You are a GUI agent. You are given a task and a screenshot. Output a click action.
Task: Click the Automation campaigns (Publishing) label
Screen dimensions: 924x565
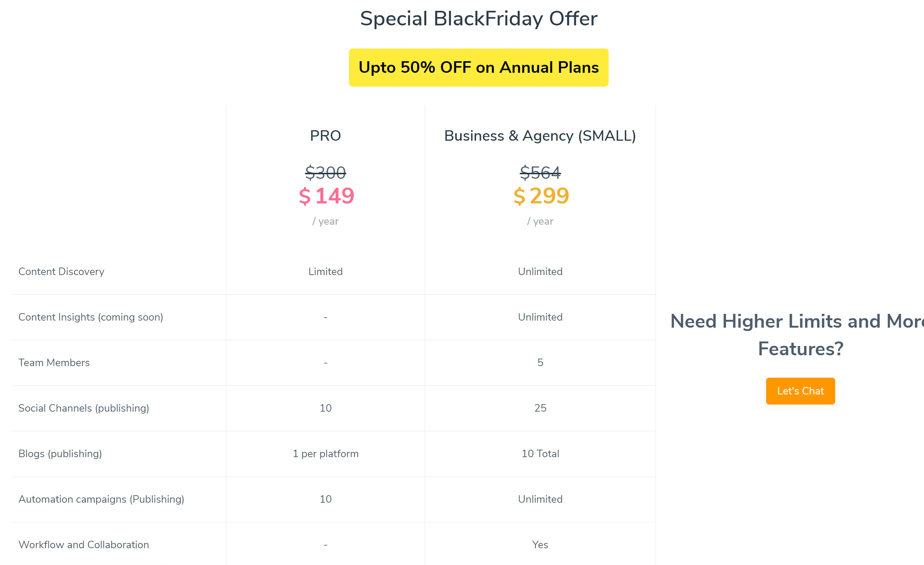point(101,499)
